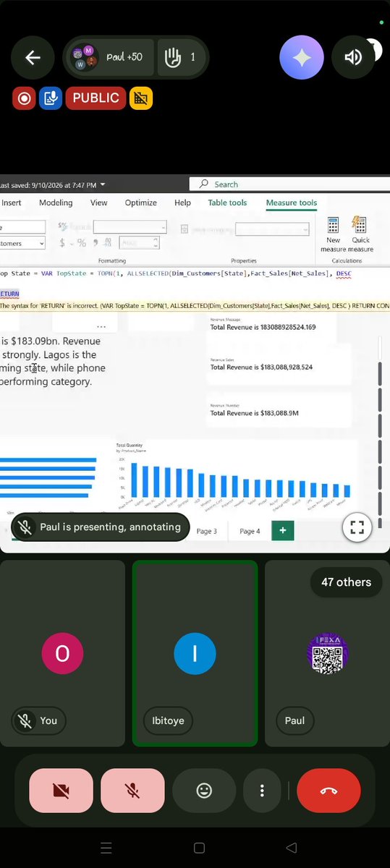Screen dimensions: 390x868
Task: Open the View ribbon tab
Action: click(x=98, y=203)
